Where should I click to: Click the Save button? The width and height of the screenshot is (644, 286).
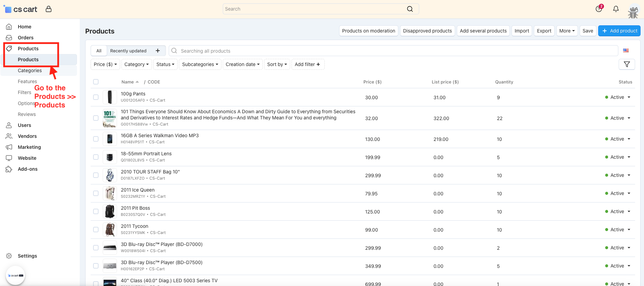coord(588,31)
